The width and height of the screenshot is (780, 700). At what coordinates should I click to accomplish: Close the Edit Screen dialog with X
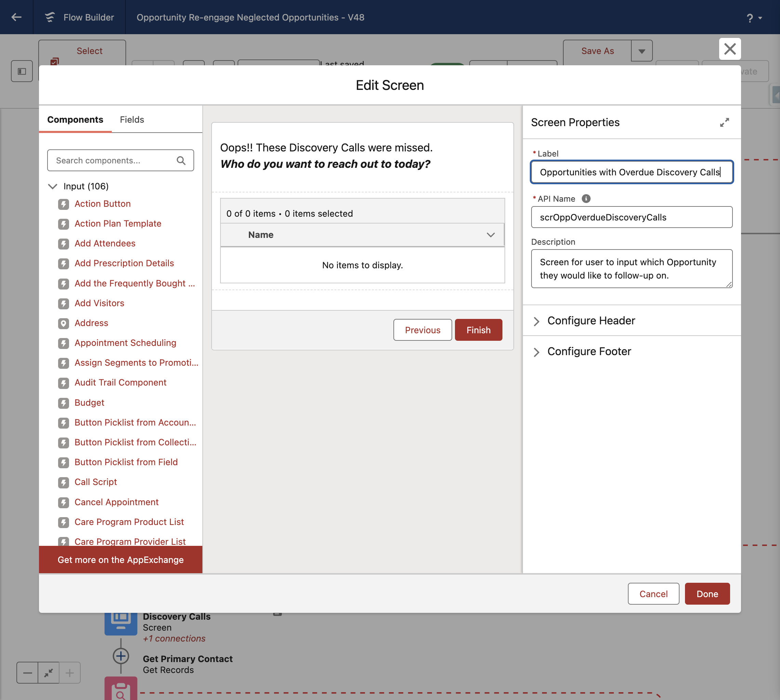[730, 49]
